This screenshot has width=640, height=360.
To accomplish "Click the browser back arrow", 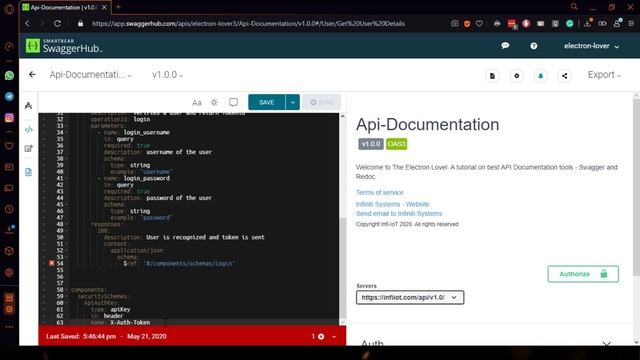I will 27,24.
